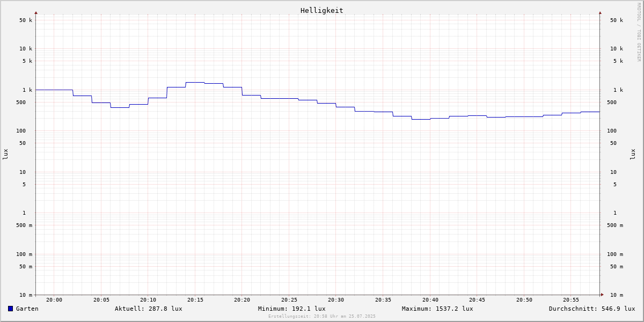644x322 pixels.
Task: Click the left axis 500 m label
Action: pyautogui.click(x=24, y=225)
